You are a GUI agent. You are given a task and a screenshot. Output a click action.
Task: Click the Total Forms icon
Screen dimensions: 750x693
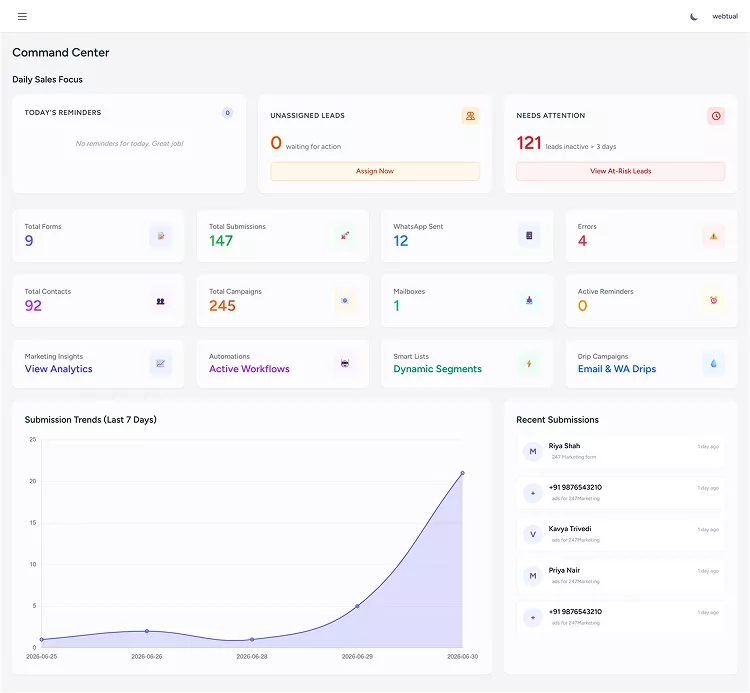pyautogui.click(x=161, y=236)
